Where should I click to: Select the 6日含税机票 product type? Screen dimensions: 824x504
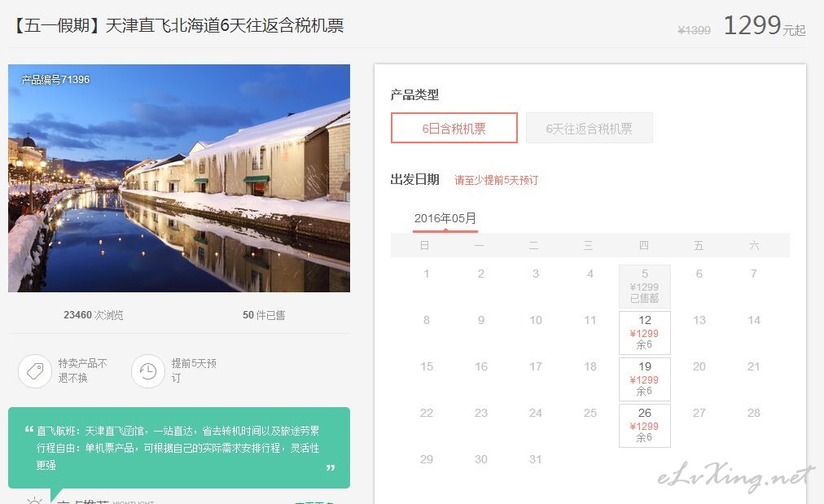[454, 128]
